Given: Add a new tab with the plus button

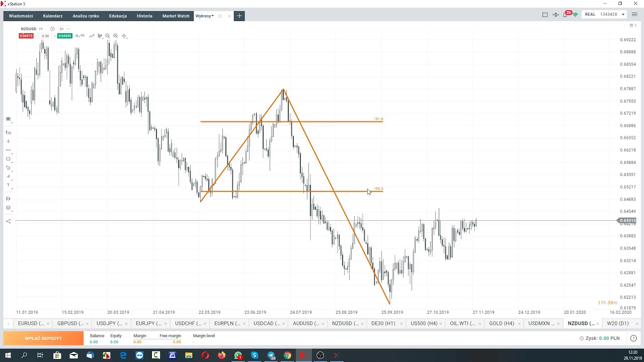Looking at the screenshot, I should (239, 16).
